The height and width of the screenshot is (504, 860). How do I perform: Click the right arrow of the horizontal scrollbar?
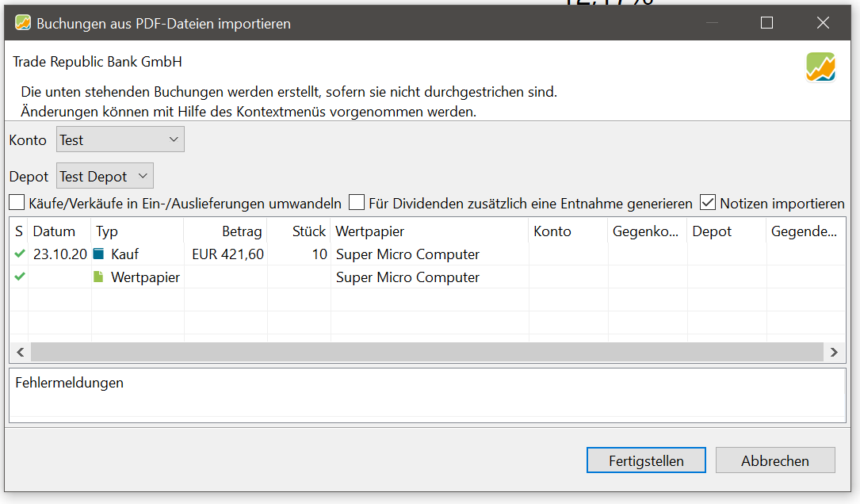click(x=834, y=352)
